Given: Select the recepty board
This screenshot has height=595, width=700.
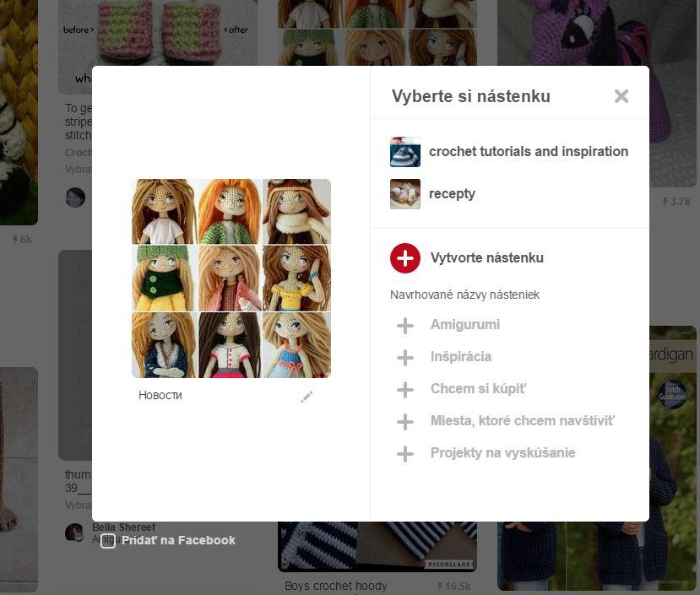Looking at the screenshot, I should [452, 194].
